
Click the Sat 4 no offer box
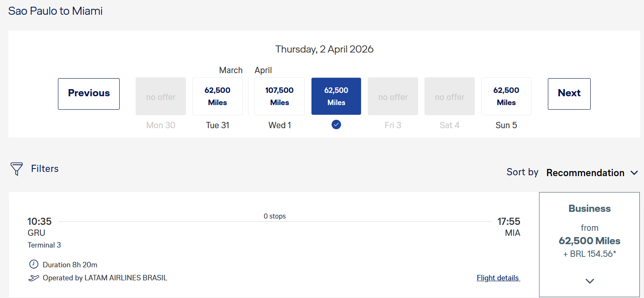point(450,96)
